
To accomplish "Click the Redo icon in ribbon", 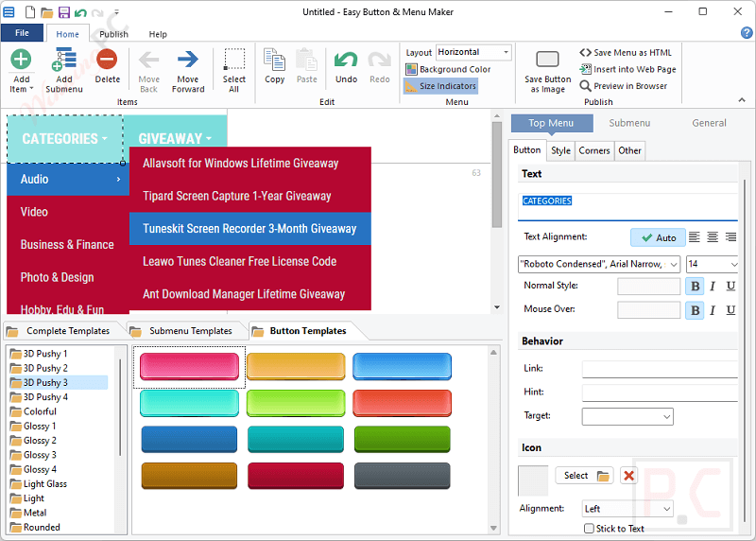I will pyautogui.click(x=380, y=60).
